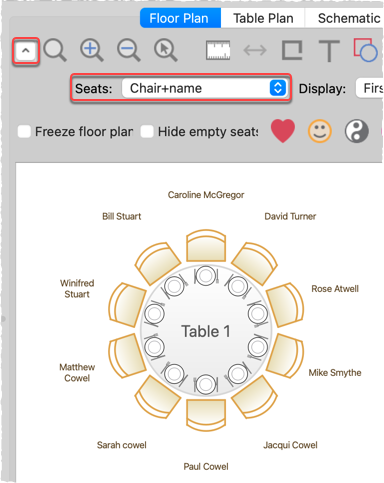The width and height of the screenshot is (384, 483).
Task: Select the rectangle room outline tool
Action: 292,50
